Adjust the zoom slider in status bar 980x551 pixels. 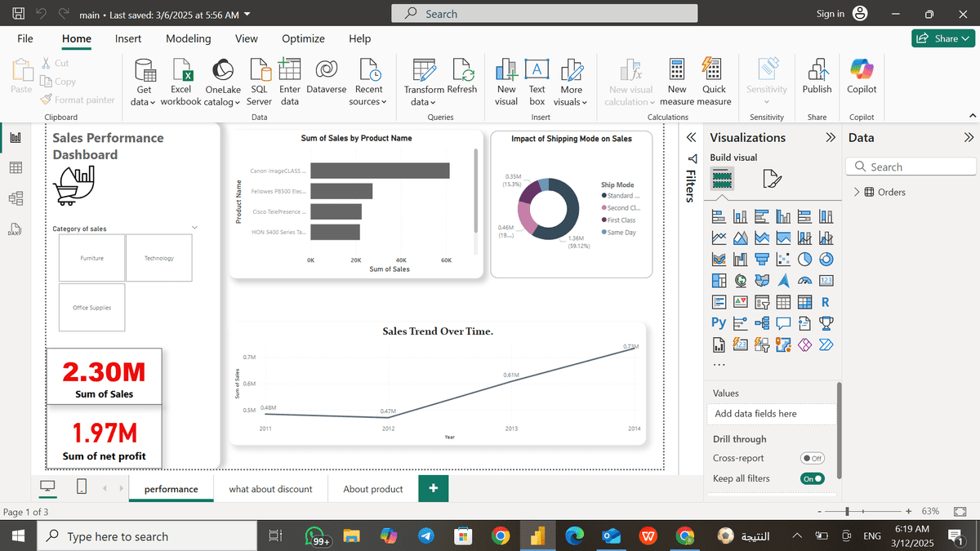(x=848, y=511)
